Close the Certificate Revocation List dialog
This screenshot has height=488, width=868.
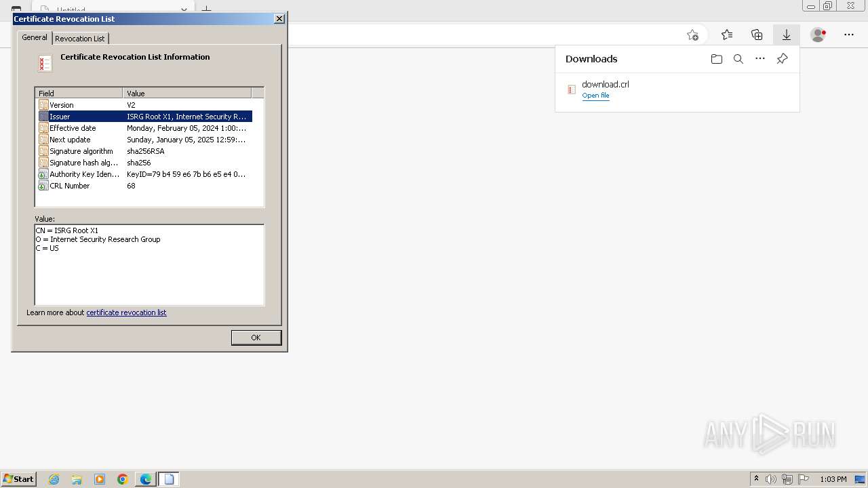279,19
